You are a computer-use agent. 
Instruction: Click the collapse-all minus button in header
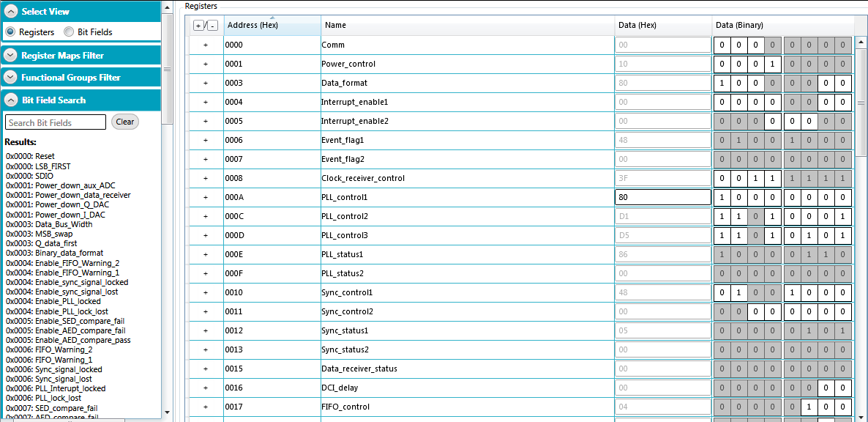point(212,26)
